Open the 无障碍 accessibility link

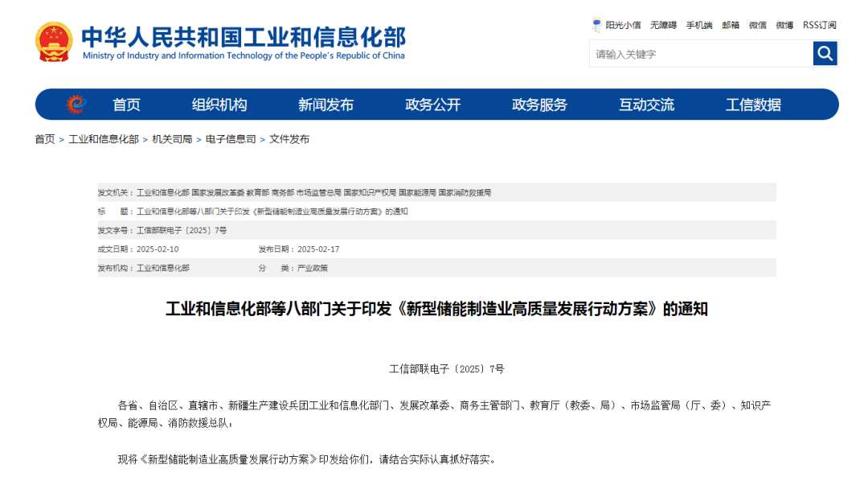point(663,25)
